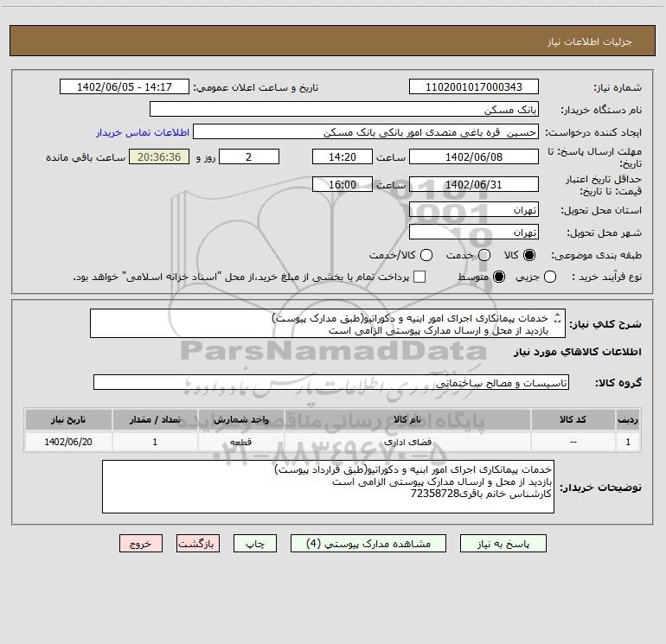Select the کالا/خدمت radio button
The height and width of the screenshot is (644, 666).
click(x=426, y=255)
